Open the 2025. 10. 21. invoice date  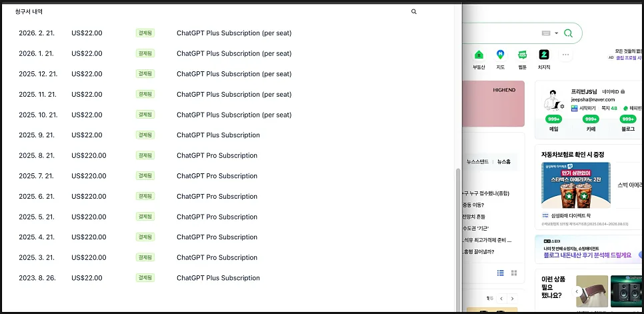[x=38, y=115]
